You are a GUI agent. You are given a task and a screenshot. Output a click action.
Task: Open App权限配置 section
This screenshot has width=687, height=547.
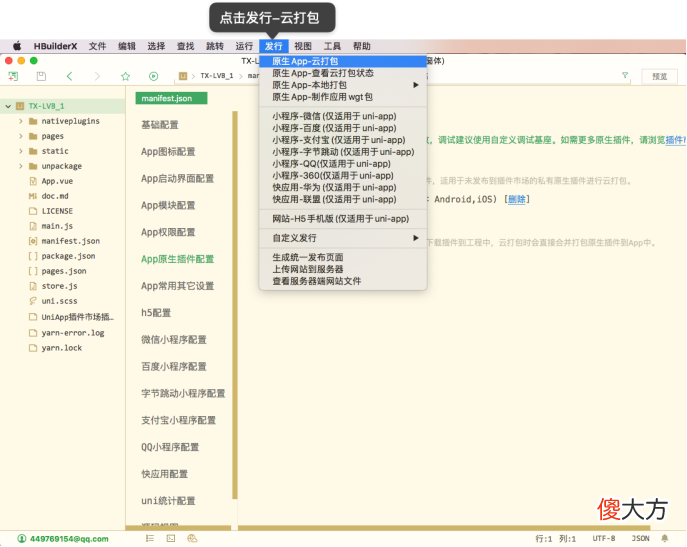click(x=168, y=232)
